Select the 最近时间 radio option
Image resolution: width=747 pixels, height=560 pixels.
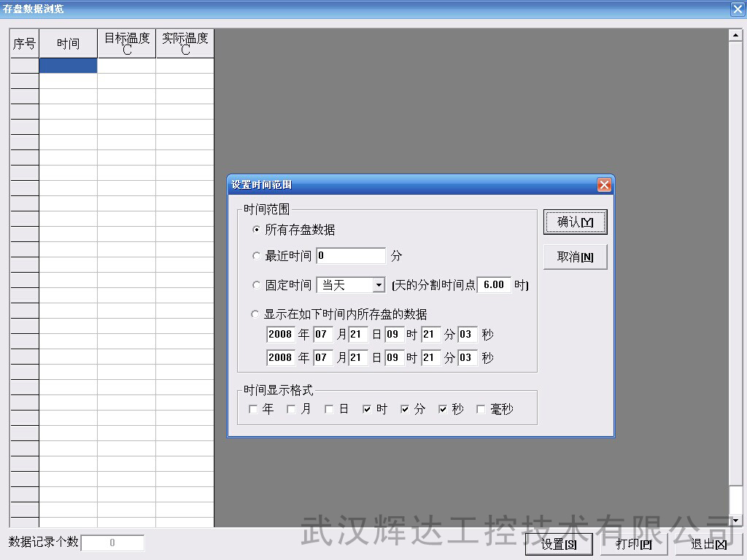pyautogui.click(x=256, y=256)
